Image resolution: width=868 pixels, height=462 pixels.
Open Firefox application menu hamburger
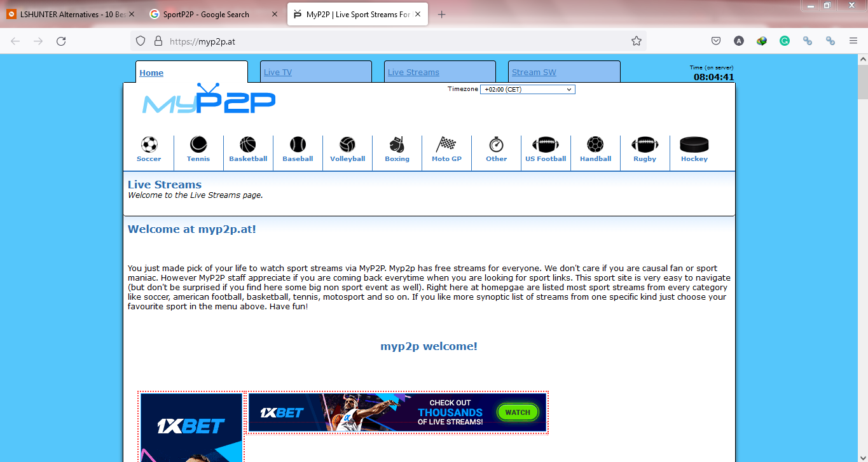[853, 41]
